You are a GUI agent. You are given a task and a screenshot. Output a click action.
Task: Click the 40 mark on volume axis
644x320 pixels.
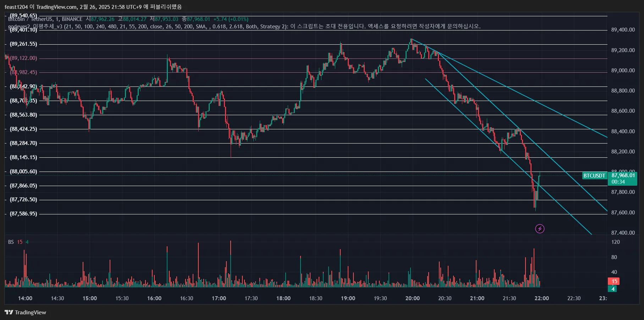(x=614, y=272)
